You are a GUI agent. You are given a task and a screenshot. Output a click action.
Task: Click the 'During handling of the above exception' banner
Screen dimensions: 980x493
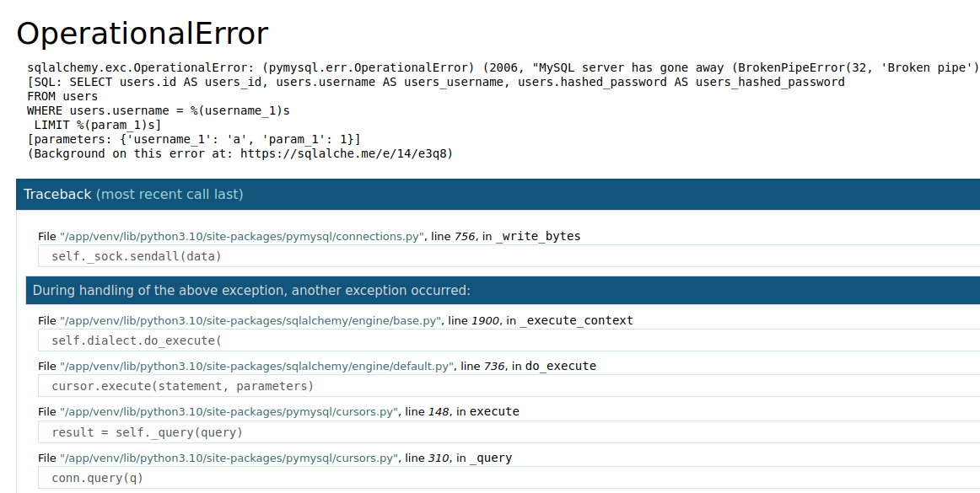pyautogui.click(x=503, y=291)
